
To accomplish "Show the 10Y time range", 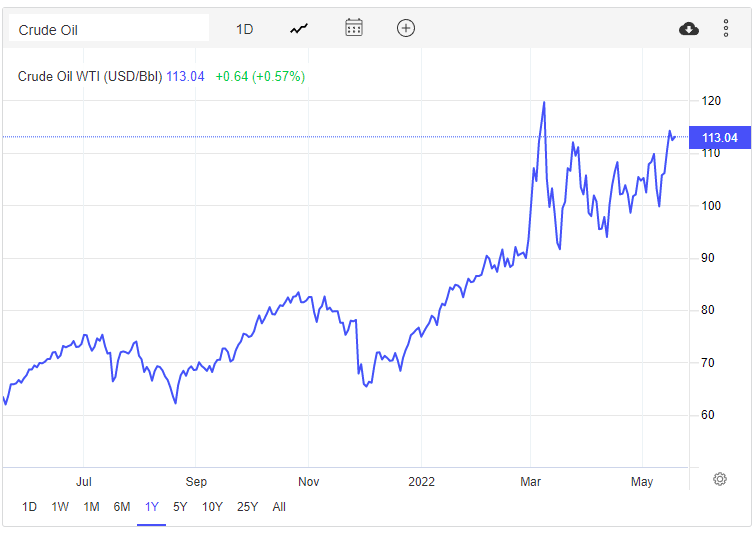I will click(212, 507).
